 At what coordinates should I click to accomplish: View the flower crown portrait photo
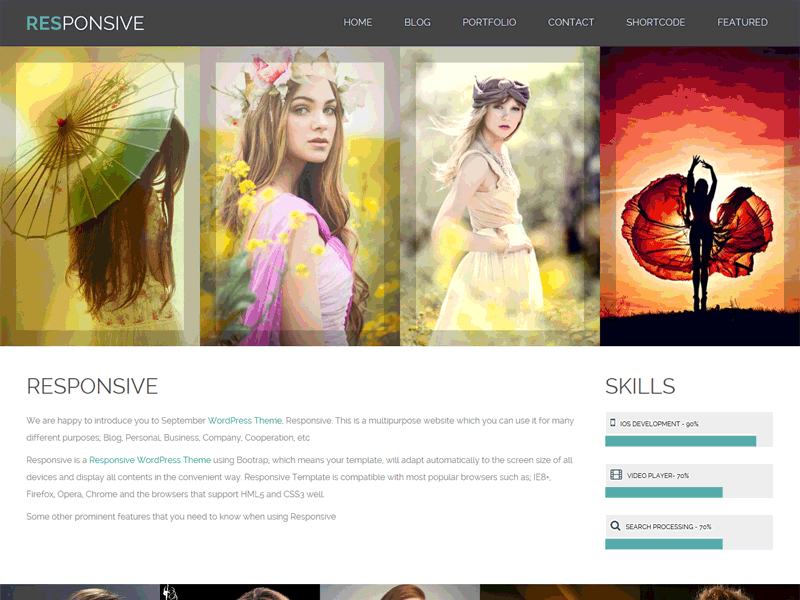[298, 195]
